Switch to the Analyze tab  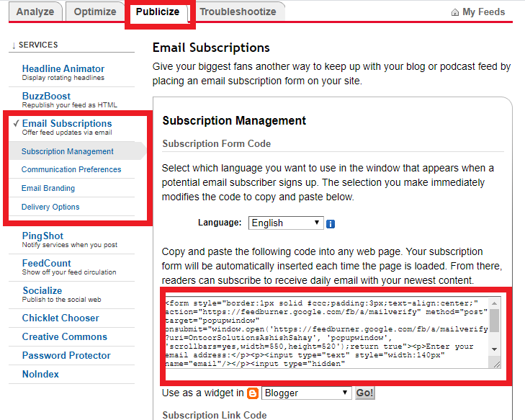click(35, 12)
